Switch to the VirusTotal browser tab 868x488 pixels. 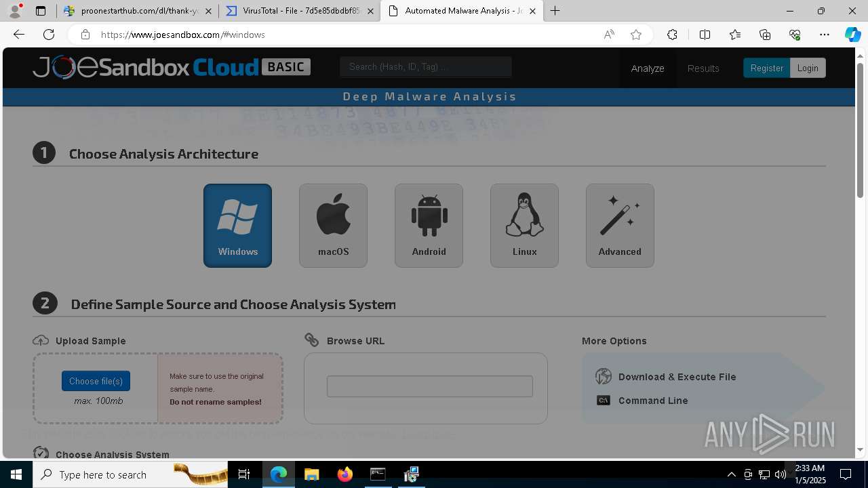pyautogui.click(x=300, y=11)
